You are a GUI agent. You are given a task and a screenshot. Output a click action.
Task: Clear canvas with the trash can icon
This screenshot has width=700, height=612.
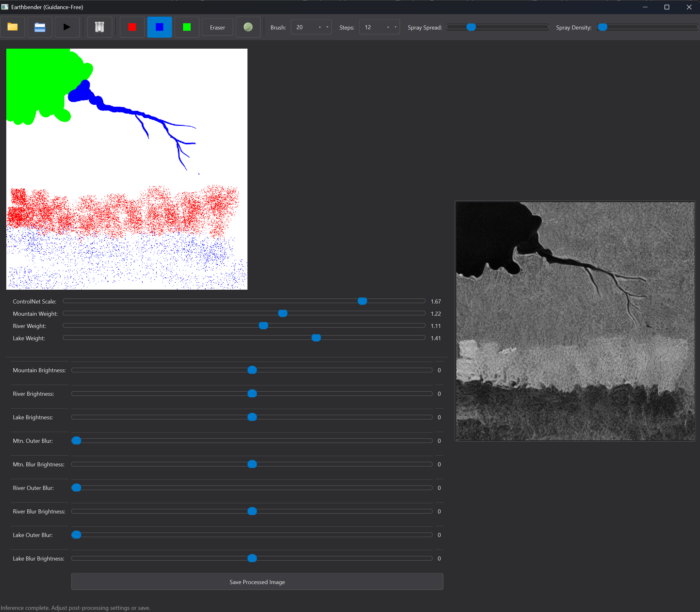coord(100,27)
